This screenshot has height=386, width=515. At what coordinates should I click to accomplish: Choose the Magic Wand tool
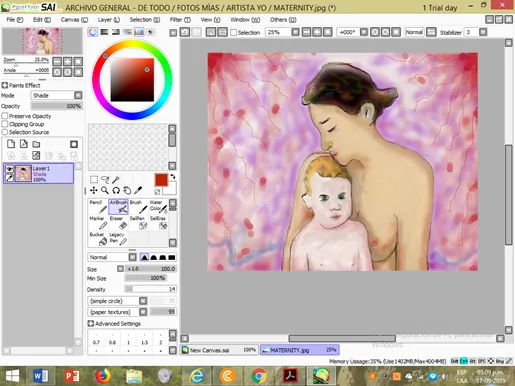[x=116, y=180]
